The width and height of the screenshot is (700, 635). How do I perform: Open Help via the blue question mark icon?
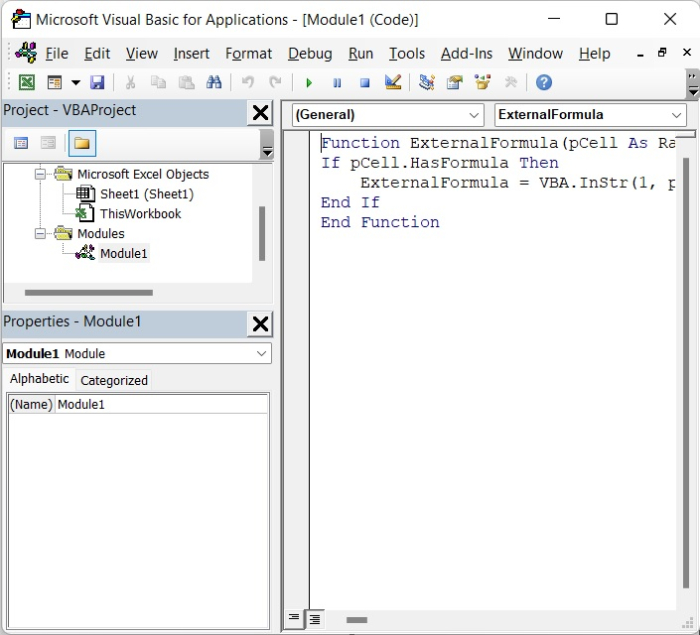[x=543, y=83]
